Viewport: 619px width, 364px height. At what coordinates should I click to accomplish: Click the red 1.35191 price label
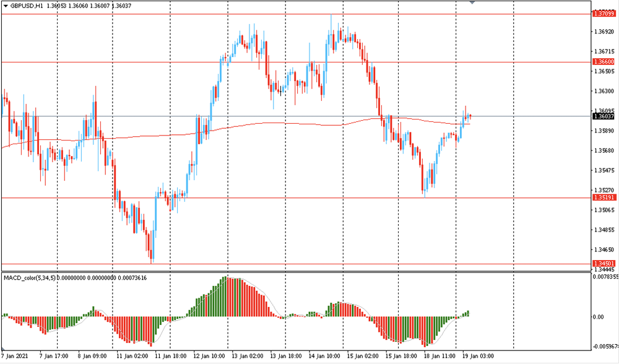pyautogui.click(x=604, y=197)
